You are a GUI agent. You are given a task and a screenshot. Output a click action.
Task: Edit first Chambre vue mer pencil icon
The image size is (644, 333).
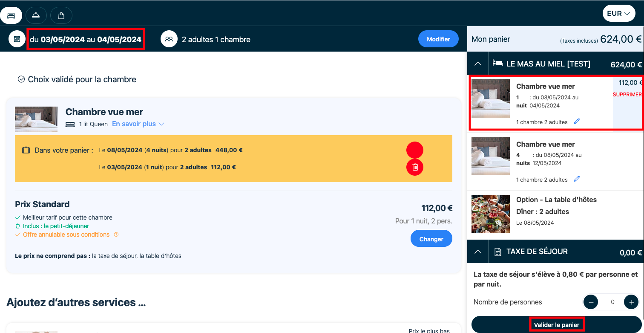[577, 122]
